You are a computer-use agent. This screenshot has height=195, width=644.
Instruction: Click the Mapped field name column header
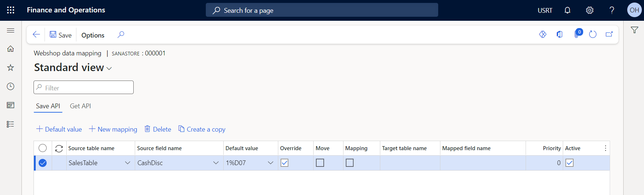[x=466, y=148]
